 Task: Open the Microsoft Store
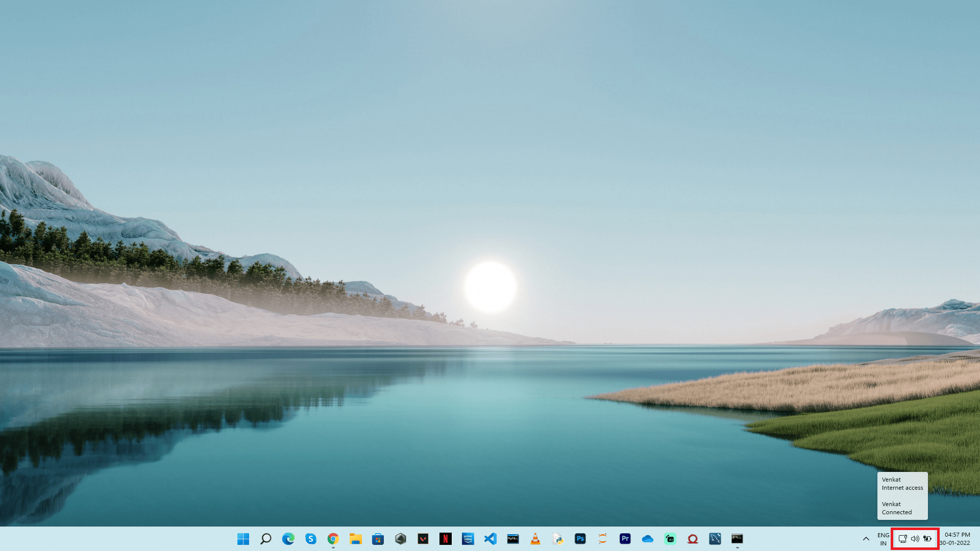378,538
